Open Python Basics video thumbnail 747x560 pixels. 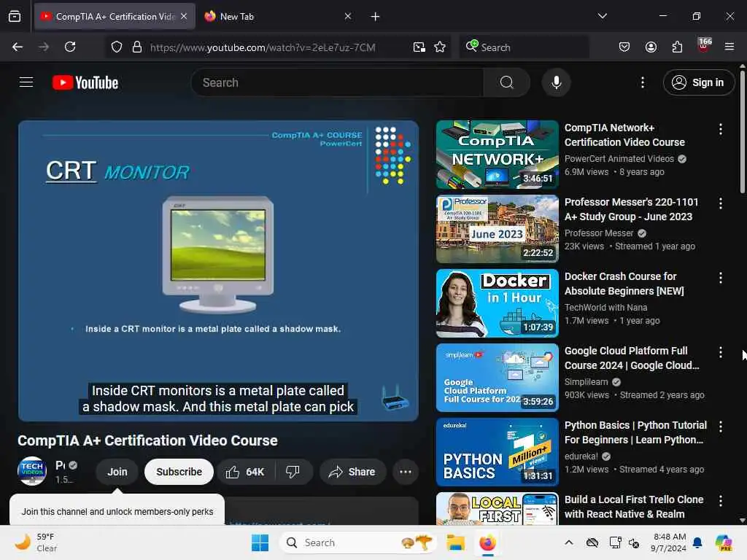click(497, 452)
